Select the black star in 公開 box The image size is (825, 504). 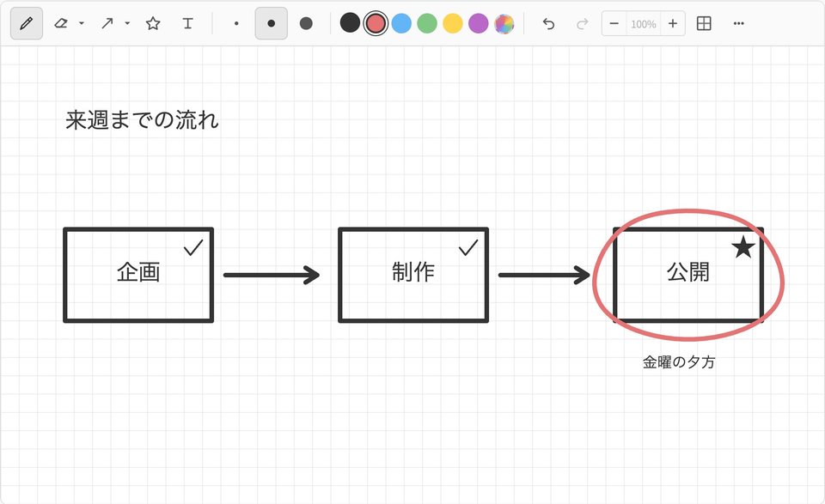743,247
